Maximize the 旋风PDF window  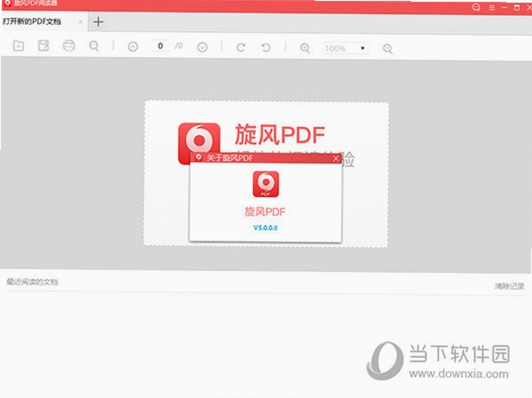pyautogui.click(x=517, y=7)
